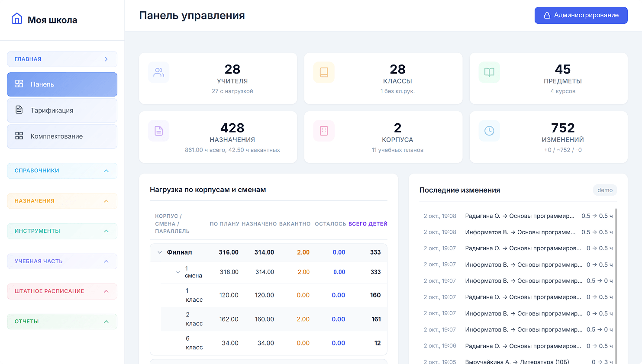
Task: Click the 2 окт., 19:06 Радыгина О. entry
Action: (518, 346)
